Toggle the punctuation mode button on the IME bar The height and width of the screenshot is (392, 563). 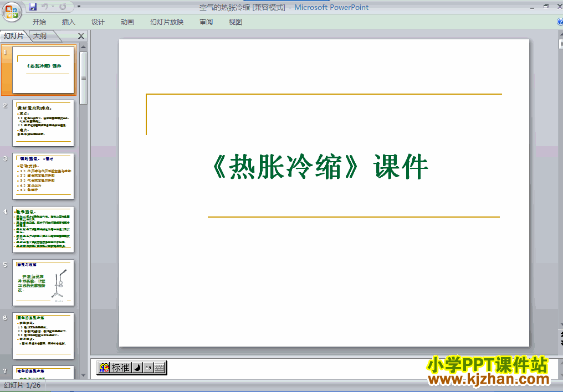pyautogui.click(x=149, y=368)
